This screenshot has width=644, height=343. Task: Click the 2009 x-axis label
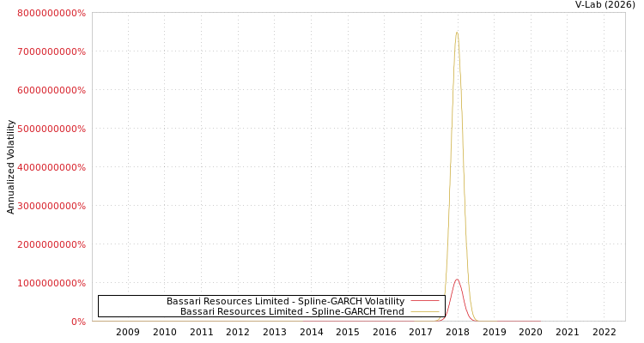[x=128, y=332]
